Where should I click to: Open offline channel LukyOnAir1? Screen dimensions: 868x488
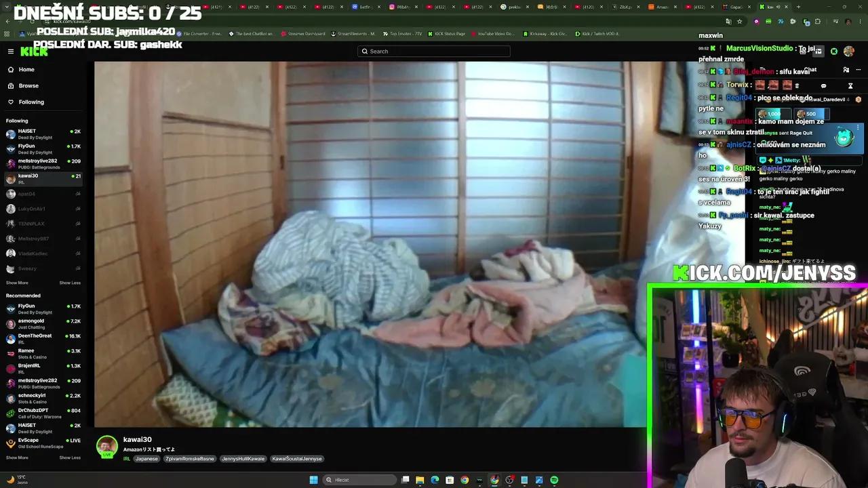(43, 209)
